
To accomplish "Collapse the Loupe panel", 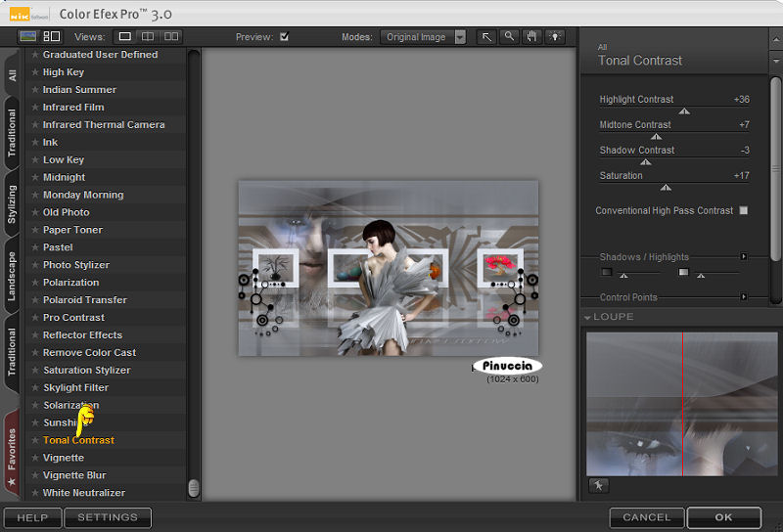I will click(587, 317).
